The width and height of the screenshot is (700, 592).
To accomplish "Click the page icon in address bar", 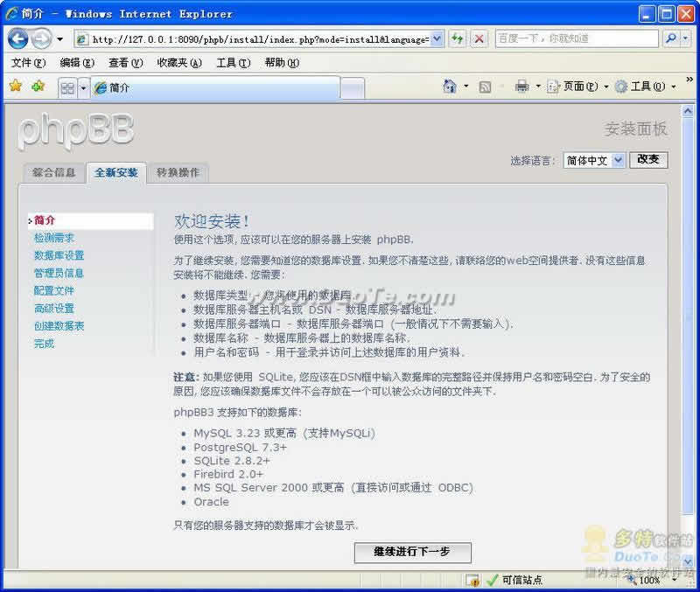I will click(x=81, y=39).
